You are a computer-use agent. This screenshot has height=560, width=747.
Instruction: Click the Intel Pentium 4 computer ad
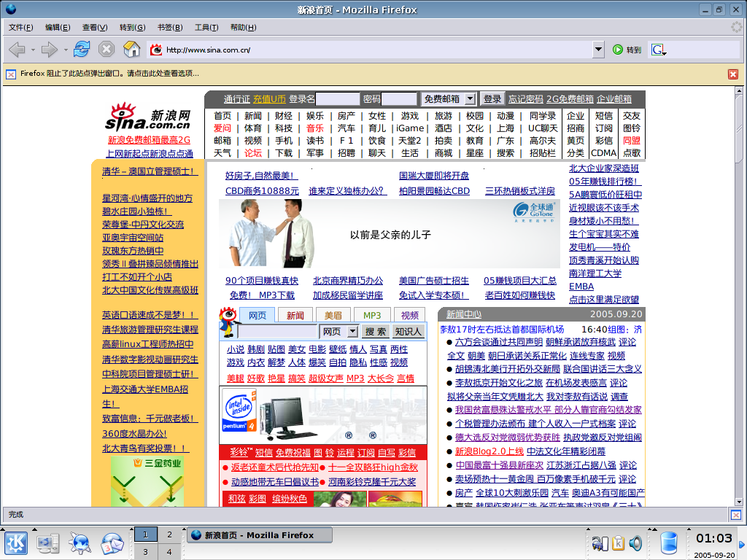point(323,415)
